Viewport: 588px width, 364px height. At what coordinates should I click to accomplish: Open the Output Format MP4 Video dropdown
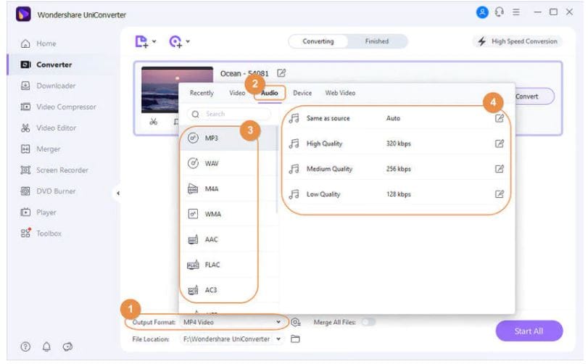tap(232, 322)
